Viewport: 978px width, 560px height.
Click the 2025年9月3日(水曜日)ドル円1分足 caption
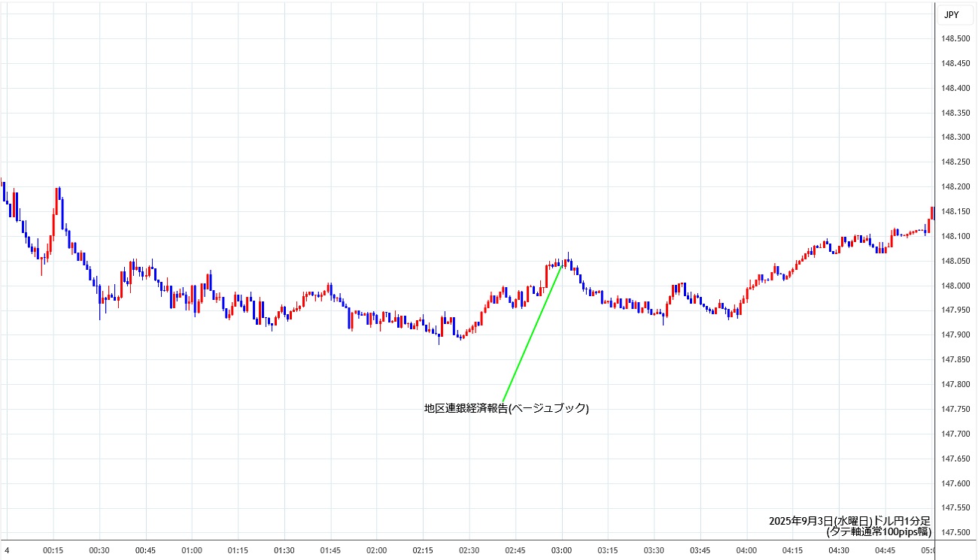(850, 521)
